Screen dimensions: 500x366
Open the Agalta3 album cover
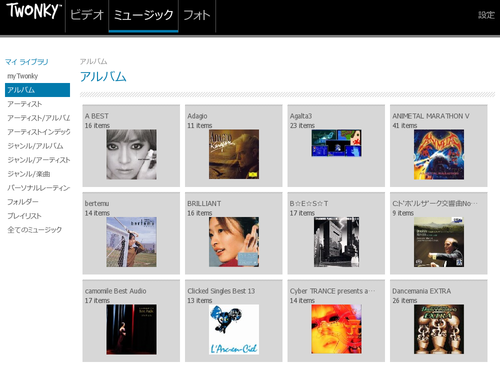click(x=336, y=143)
